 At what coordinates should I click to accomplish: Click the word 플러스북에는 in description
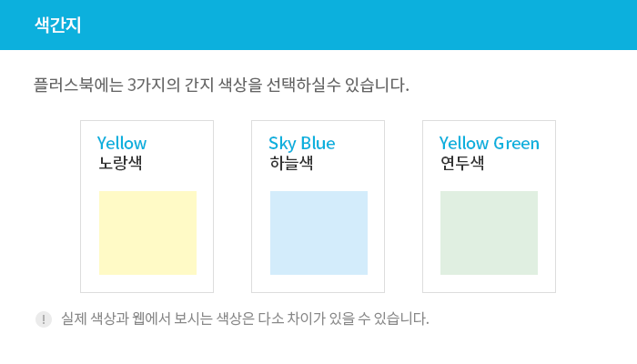[x=78, y=85]
